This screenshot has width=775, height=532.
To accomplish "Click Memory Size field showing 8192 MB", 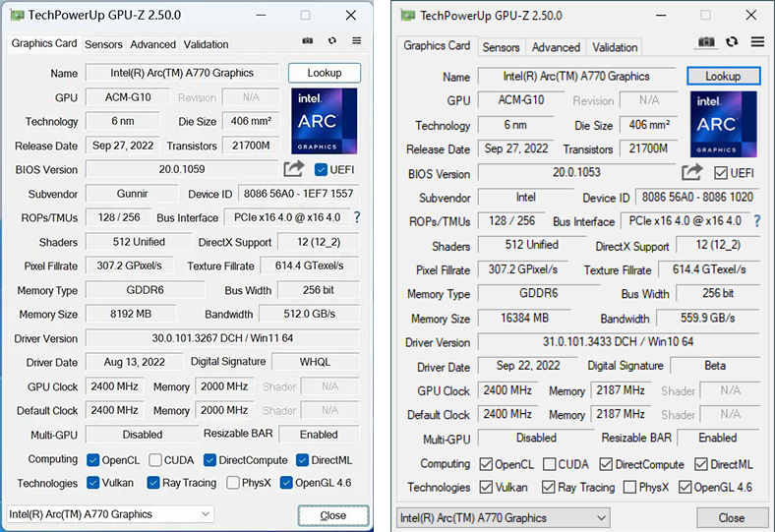I will (x=131, y=314).
